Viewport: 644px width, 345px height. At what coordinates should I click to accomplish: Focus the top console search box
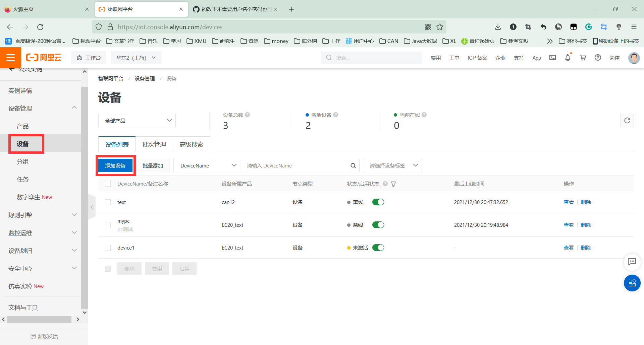click(x=371, y=58)
